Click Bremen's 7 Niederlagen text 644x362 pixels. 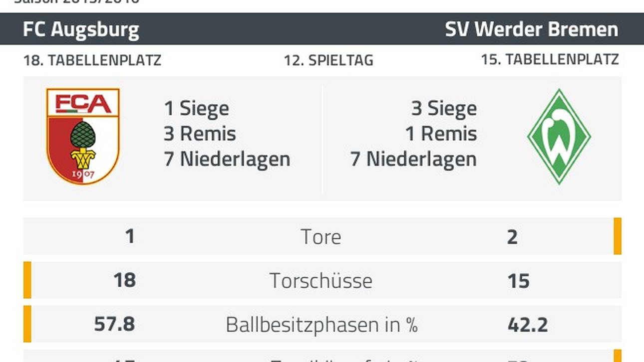(414, 159)
